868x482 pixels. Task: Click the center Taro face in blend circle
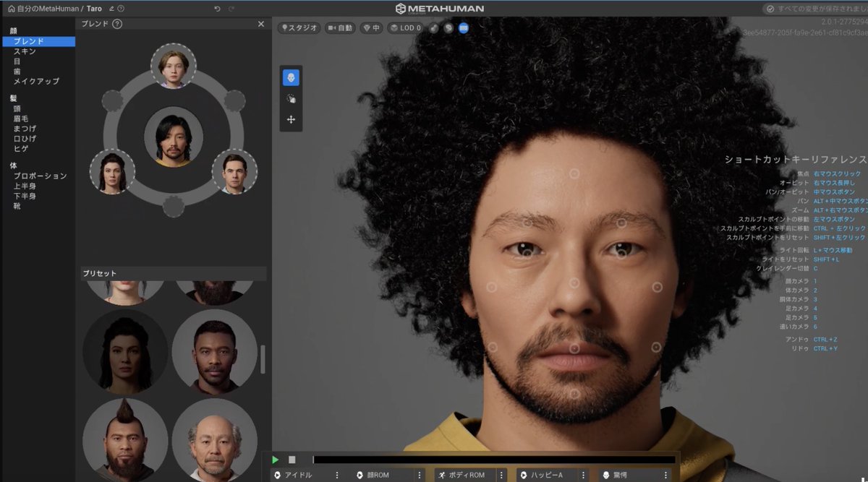[173, 137]
